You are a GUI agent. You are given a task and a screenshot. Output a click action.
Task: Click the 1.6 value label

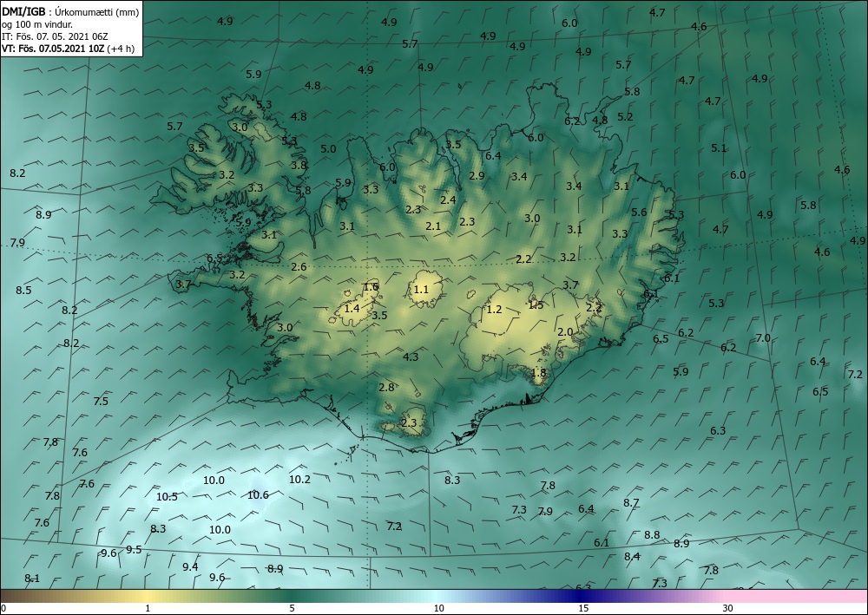click(x=371, y=287)
